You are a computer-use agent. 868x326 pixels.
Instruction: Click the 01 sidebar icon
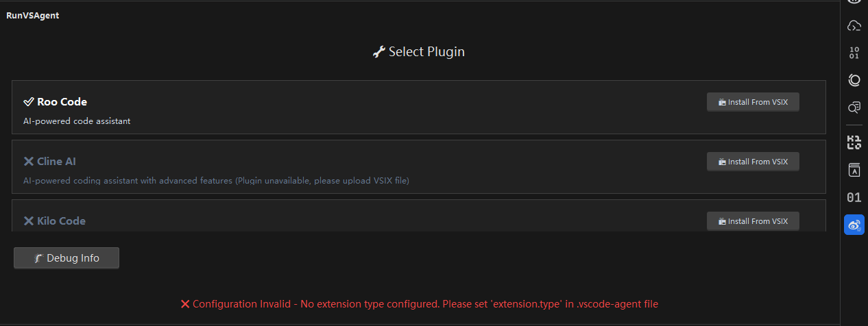(854, 197)
